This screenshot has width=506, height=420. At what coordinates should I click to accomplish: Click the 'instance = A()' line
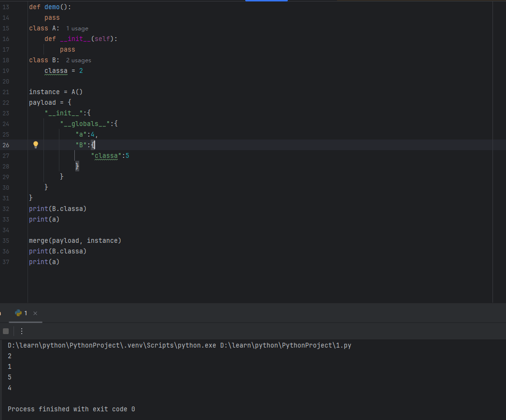(x=56, y=92)
